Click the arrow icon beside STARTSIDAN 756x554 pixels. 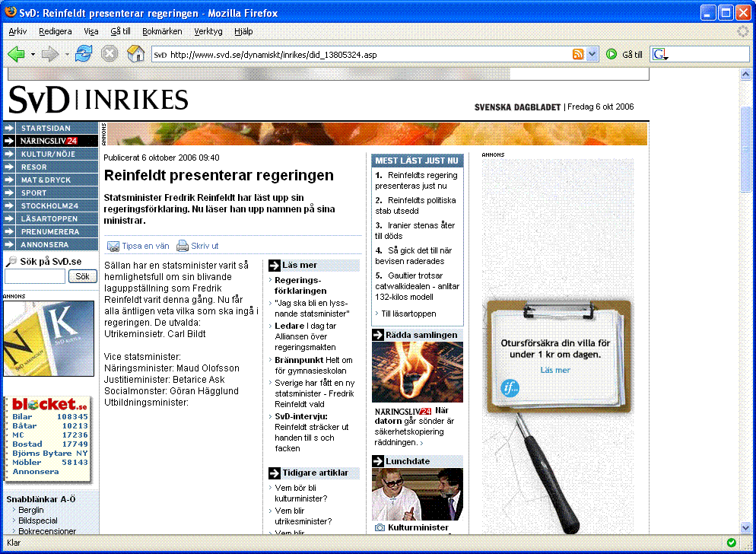[x=9, y=128]
